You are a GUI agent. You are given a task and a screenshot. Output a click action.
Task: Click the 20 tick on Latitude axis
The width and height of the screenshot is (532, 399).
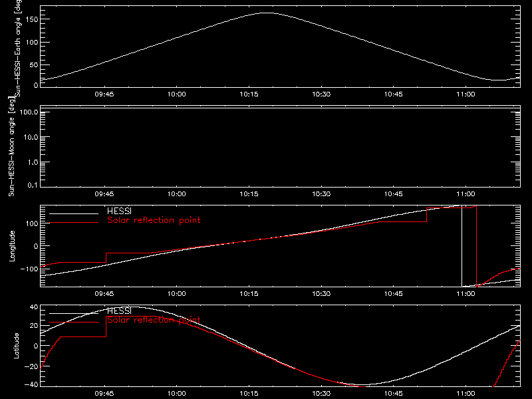[x=34, y=326]
